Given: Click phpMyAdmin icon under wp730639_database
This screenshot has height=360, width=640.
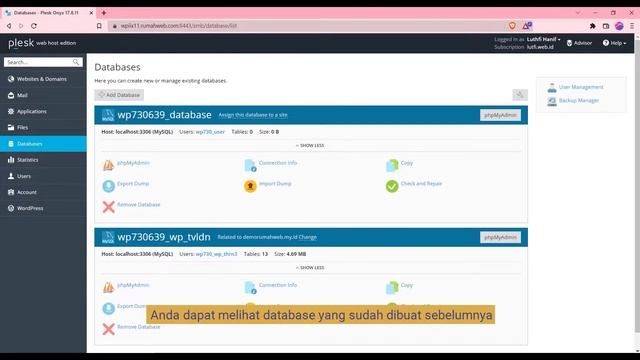Looking at the screenshot, I should [x=108, y=165].
